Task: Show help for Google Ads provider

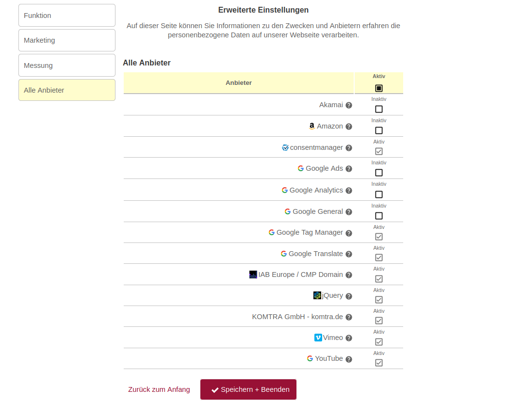Action: tap(349, 169)
